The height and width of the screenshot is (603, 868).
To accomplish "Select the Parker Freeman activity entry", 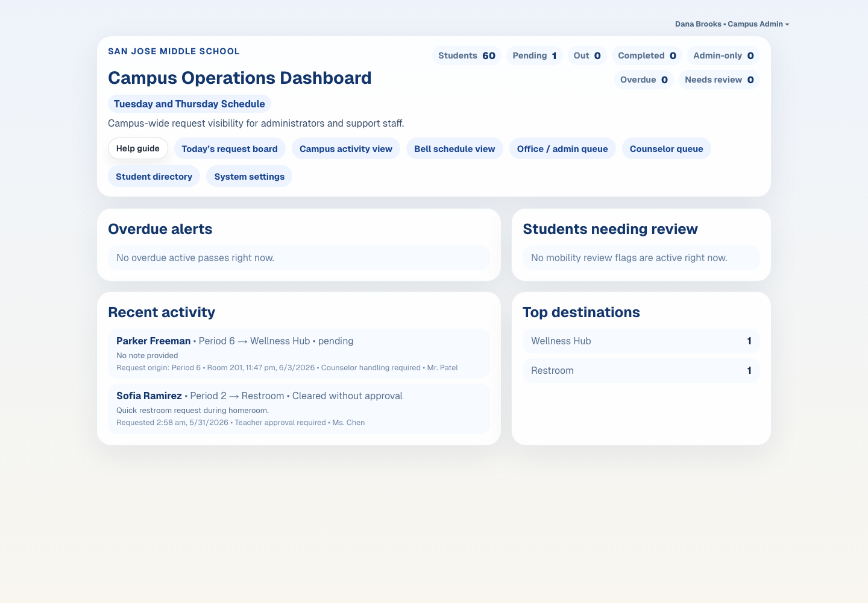I will 299,354.
